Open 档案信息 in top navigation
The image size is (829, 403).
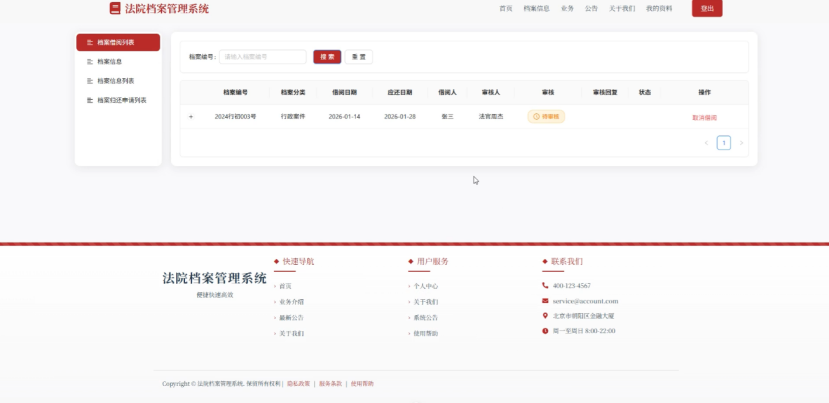[x=537, y=8]
